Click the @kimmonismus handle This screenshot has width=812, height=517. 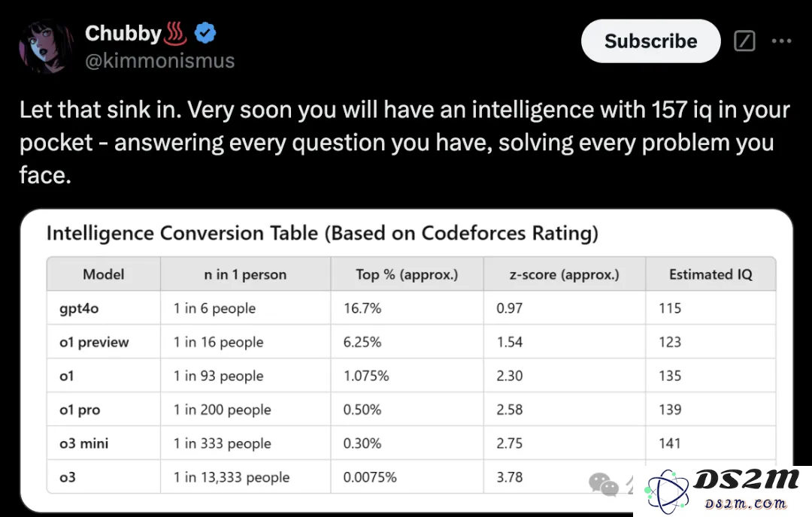coord(159,61)
